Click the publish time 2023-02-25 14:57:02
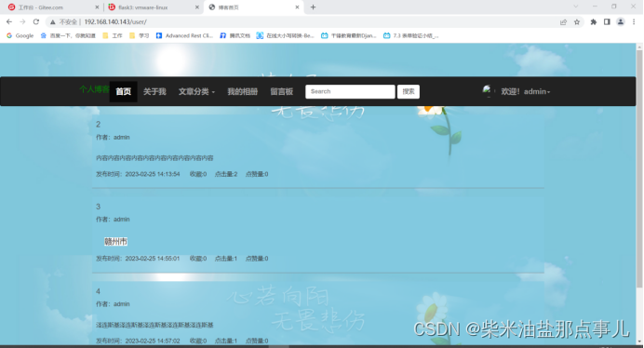The height and width of the screenshot is (348, 644). point(153,341)
